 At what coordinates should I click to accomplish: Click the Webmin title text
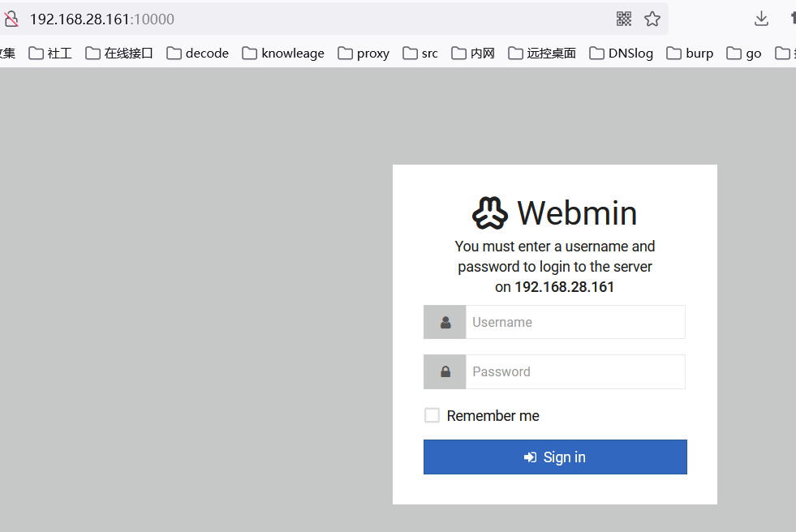pyautogui.click(x=577, y=212)
